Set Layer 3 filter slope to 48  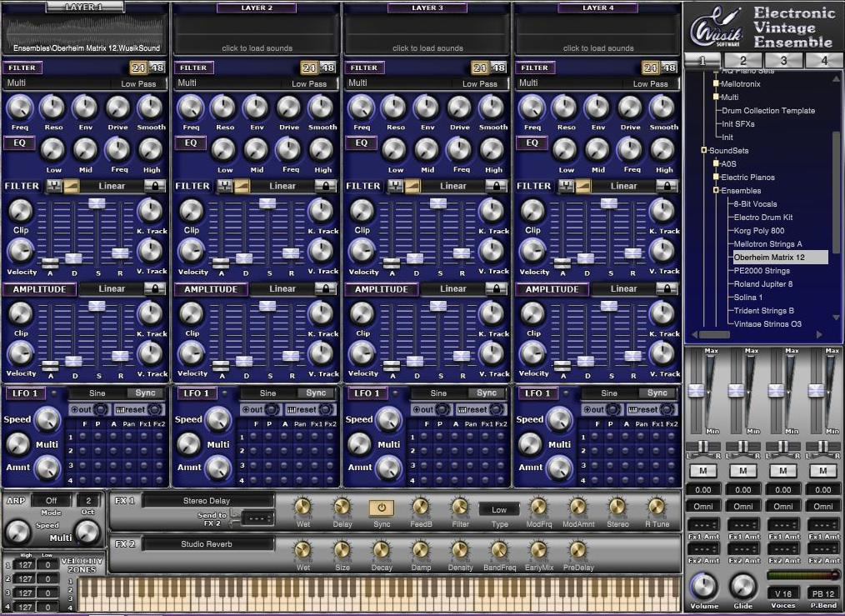[498, 68]
